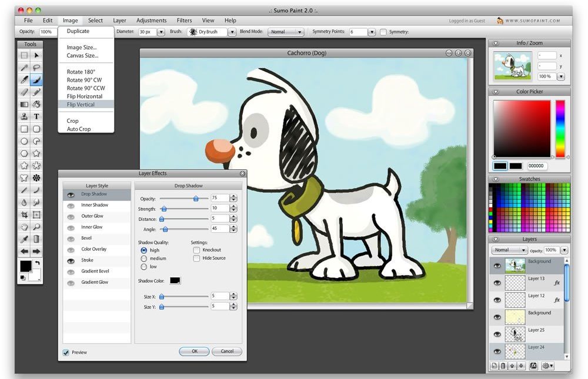
Task: Click the Undo left arrow
Action: coord(24,251)
